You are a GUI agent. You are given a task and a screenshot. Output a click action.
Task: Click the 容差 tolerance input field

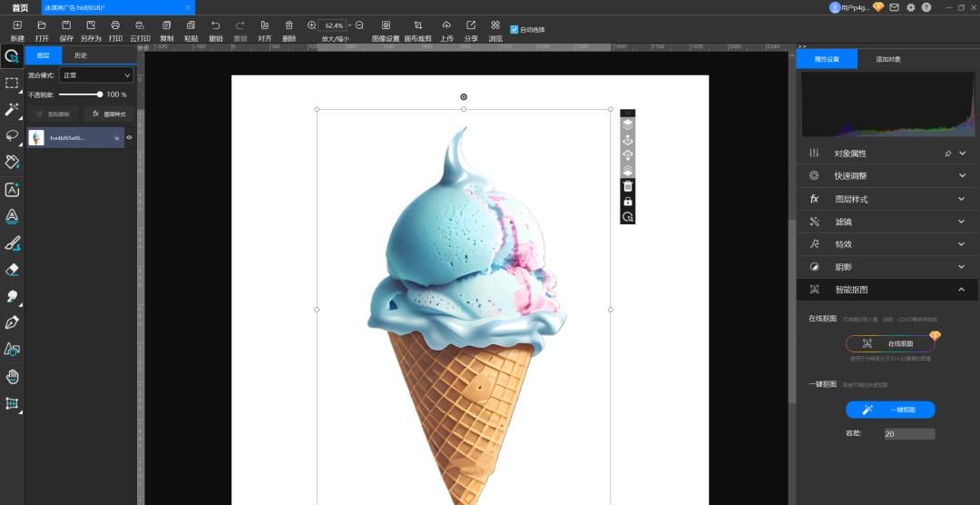[909, 433]
